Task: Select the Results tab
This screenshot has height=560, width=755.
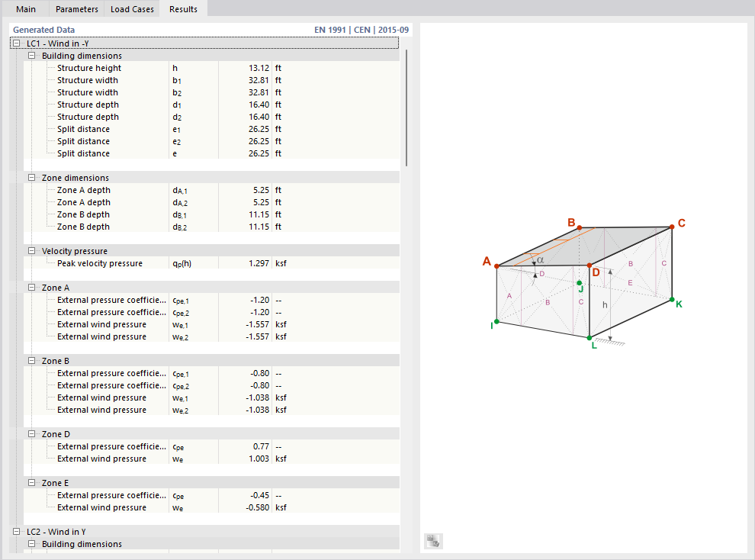Action: click(x=182, y=9)
